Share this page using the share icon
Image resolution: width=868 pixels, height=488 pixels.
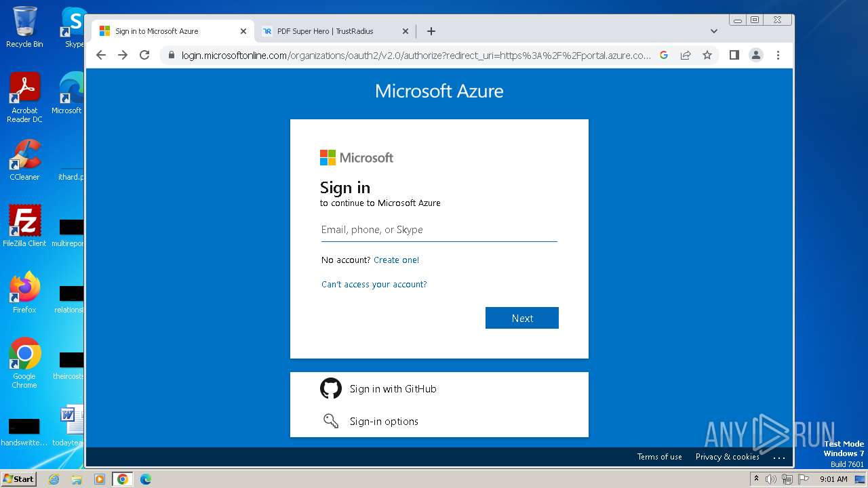(686, 55)
